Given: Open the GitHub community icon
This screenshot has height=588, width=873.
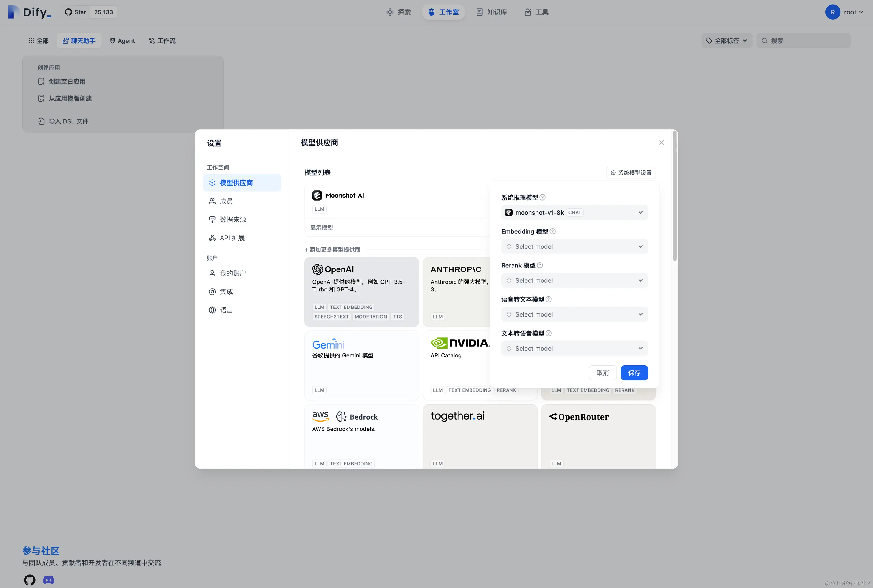Looking at the screenshot, I should coord(30,580).
